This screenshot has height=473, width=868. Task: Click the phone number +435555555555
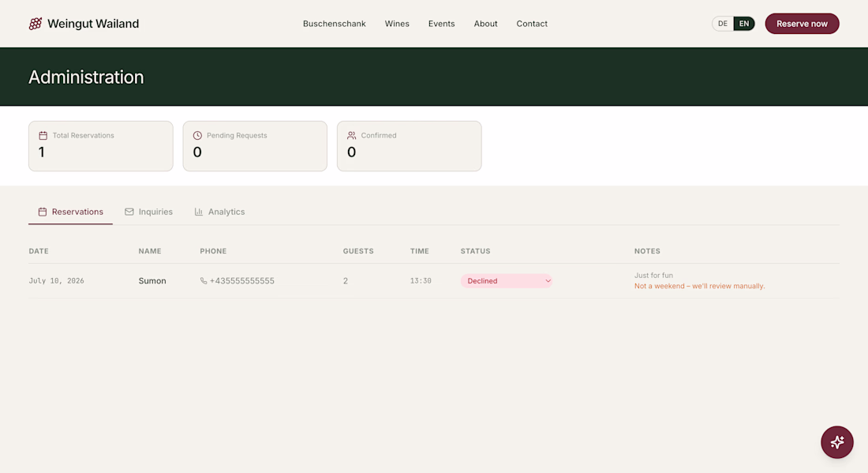coord(242,281)
